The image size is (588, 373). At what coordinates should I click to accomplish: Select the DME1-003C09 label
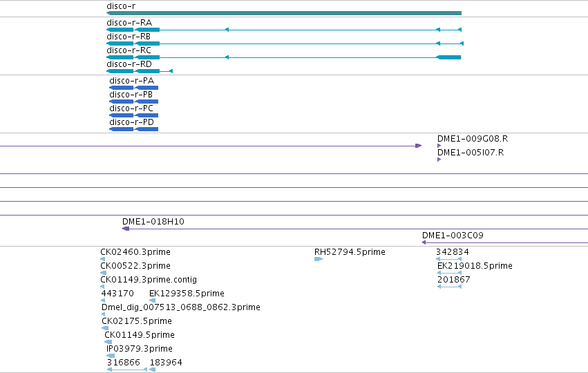tap(453, 236)
